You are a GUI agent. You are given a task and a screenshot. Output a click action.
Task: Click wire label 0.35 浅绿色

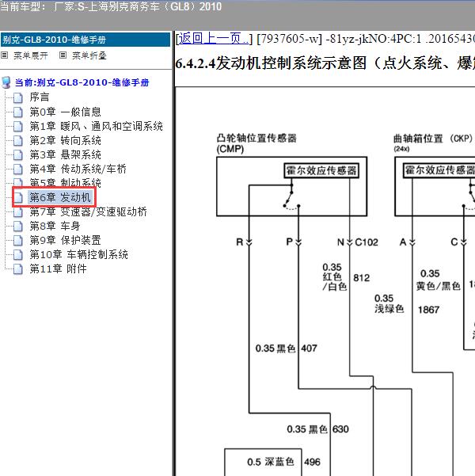(x=389, y=303)
